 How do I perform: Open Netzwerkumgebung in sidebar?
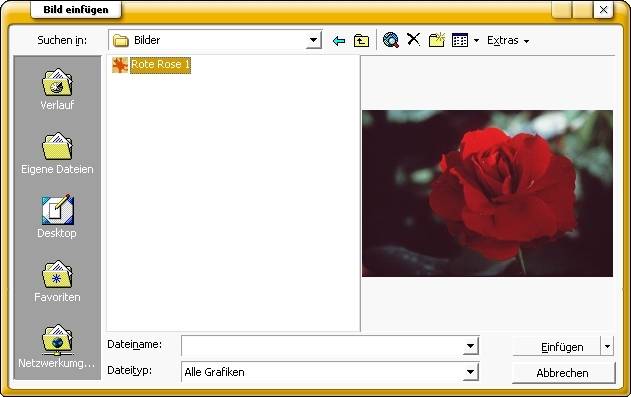point(57,346)
